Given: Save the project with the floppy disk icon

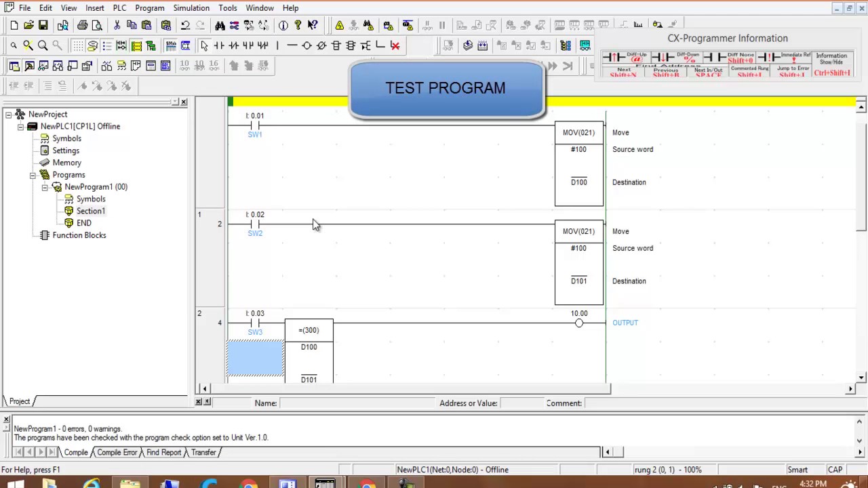Looking at the screenshot, I should click(43, 26).
